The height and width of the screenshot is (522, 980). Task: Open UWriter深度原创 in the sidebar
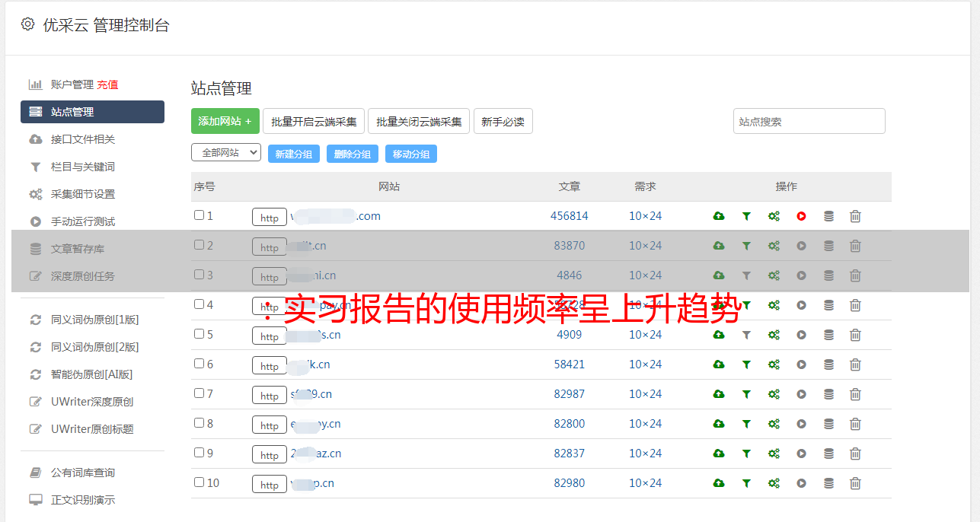[92, 402]
